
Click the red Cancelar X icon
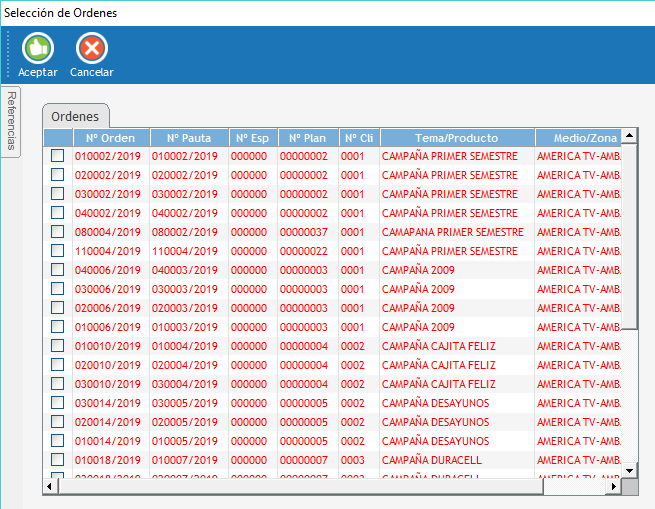point(91,48)
